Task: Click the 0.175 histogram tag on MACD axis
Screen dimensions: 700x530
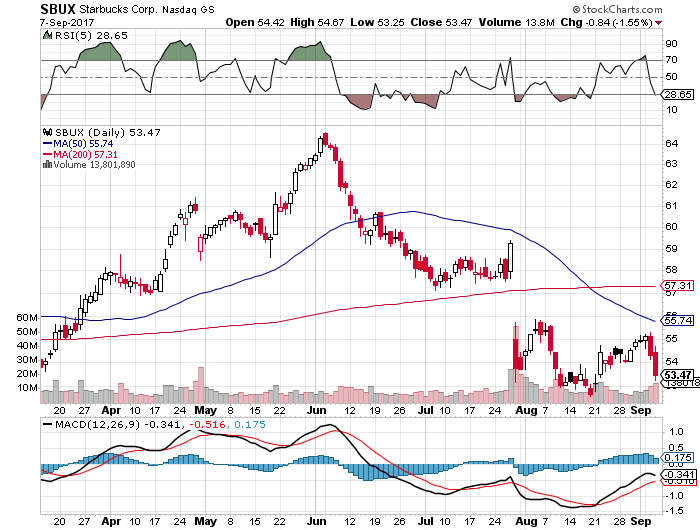Action: point(678,458)
